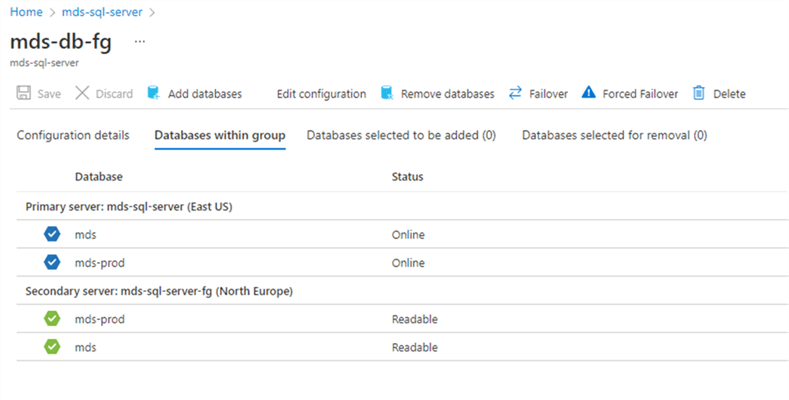
Task: Click the Forced Failover warning icon
Action: click(588, 93)
